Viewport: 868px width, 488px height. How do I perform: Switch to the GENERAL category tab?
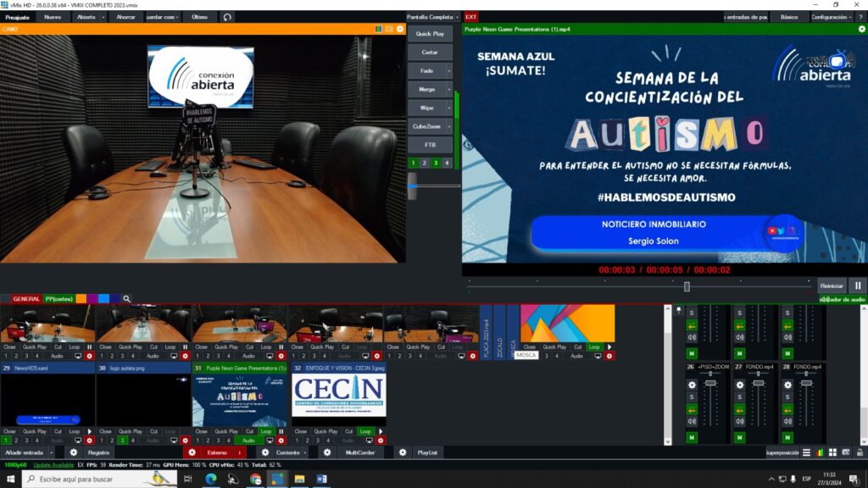[x=26, y=299]
